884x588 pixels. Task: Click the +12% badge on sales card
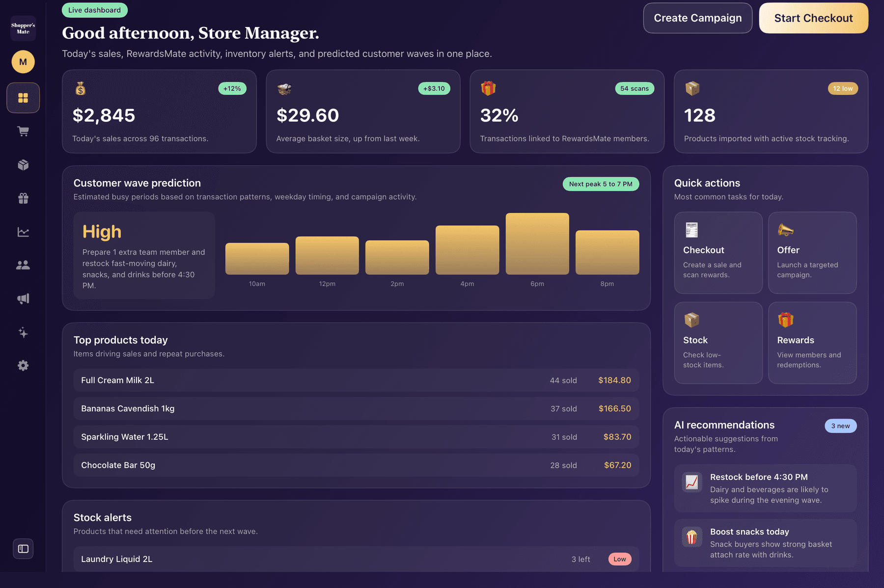pos(232,89)
